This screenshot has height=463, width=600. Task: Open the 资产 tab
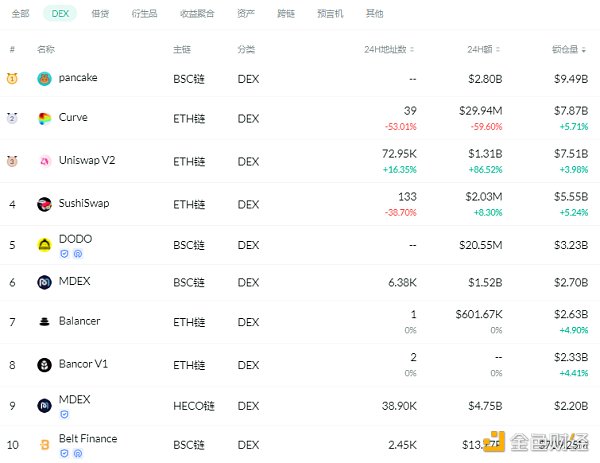click(246, 14)
